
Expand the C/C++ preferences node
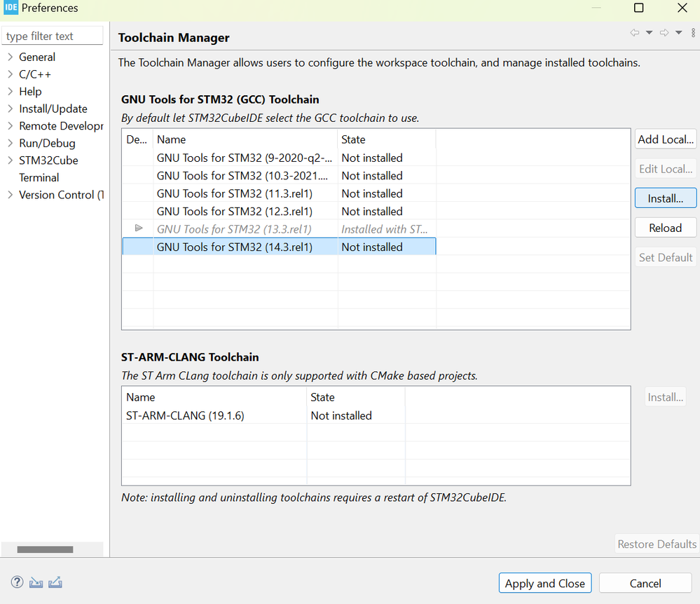10,74
